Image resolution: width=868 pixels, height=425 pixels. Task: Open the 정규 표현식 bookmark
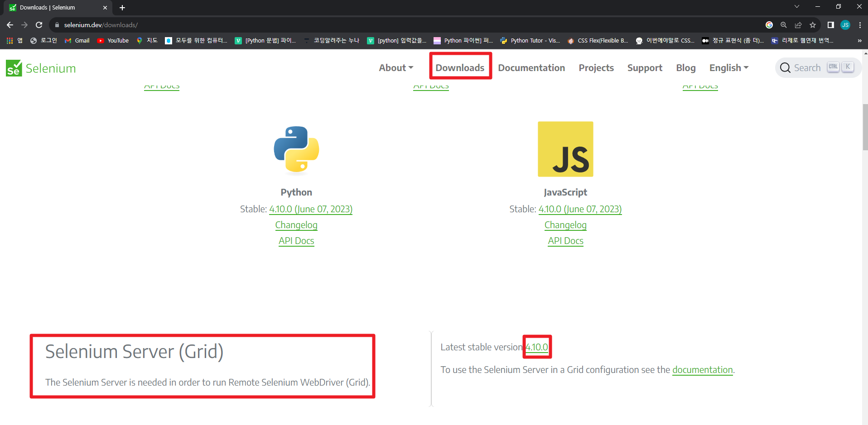[733, 41]
